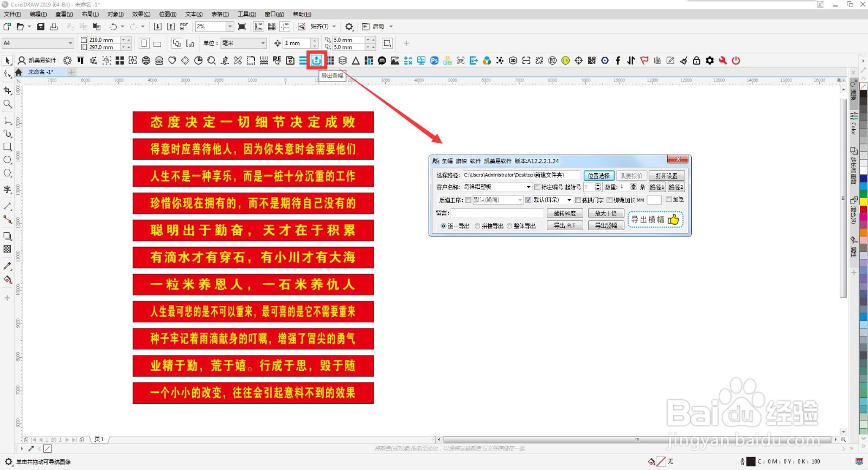Screen dimensions: 868x470
Task: Open the 客户名称 dropdown (奇祥铝塑板)
Action: (x=528, y=187)
